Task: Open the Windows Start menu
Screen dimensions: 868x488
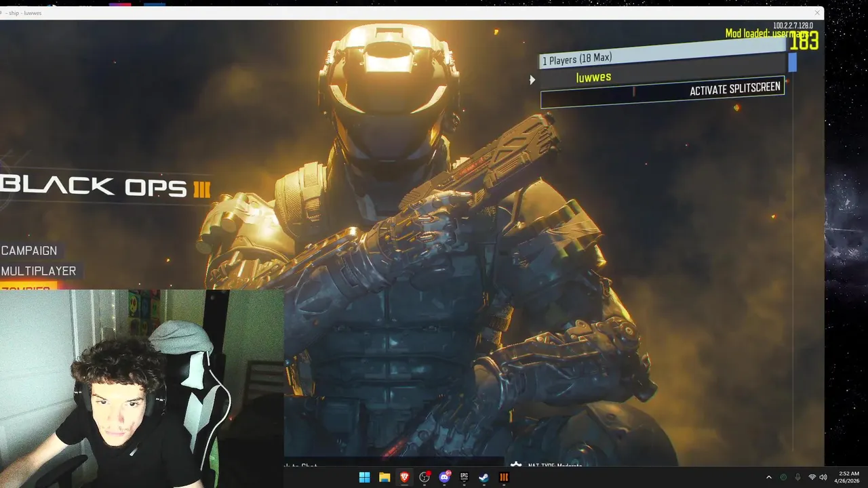Action: click(364, 477)
